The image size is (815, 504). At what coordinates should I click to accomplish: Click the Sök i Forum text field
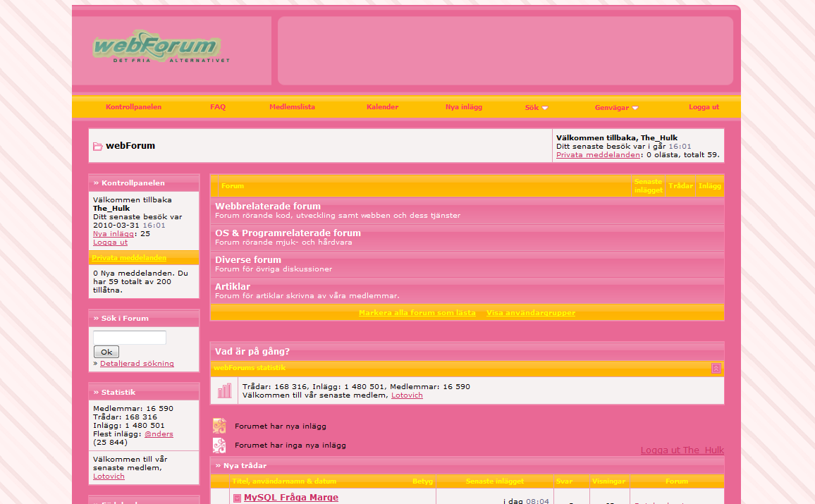coord(130,337)
